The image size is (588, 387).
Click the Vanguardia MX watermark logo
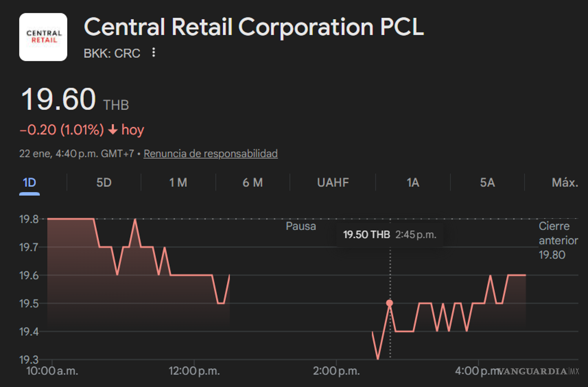[x=537, y=372]
